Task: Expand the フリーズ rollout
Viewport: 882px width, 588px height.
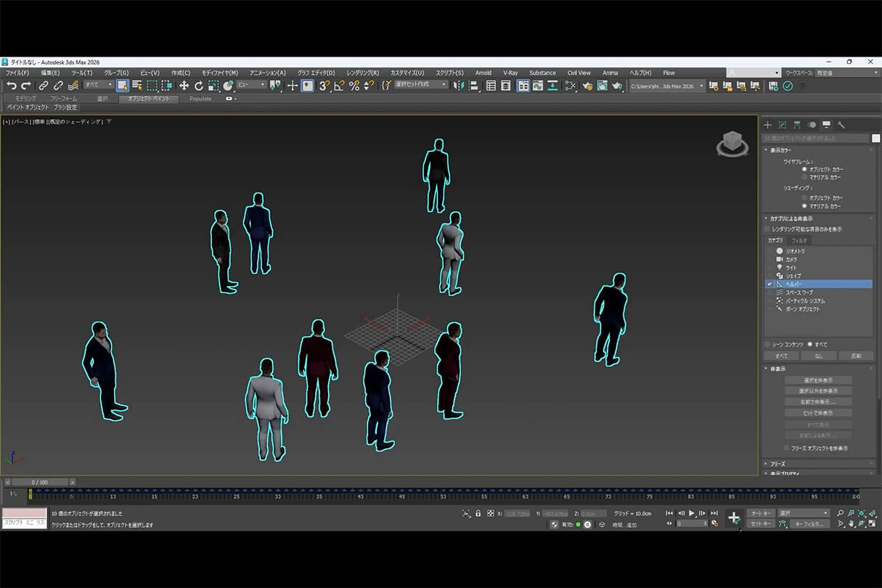Action: tap(777, 463)
